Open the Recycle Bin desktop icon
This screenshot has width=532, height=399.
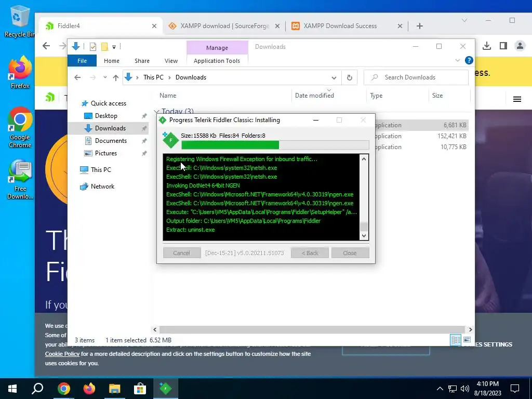(x=19, y=21)
